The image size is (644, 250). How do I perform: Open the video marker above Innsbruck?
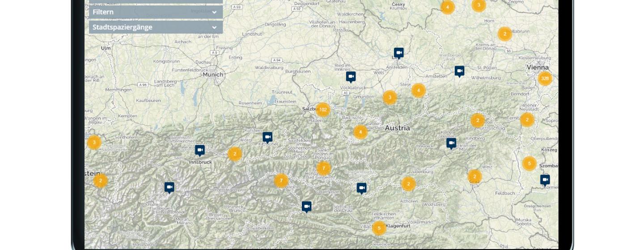pyautogui.click(x=200, y=150)
